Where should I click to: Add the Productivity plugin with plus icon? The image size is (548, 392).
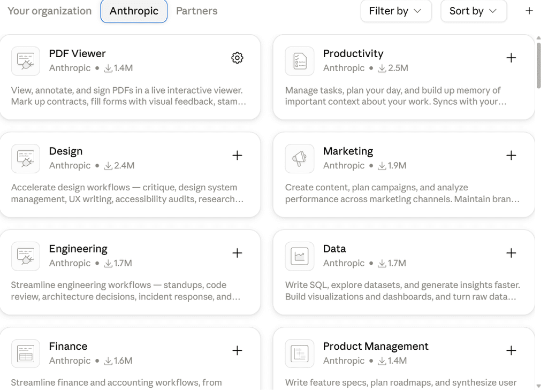coord(511,58)
